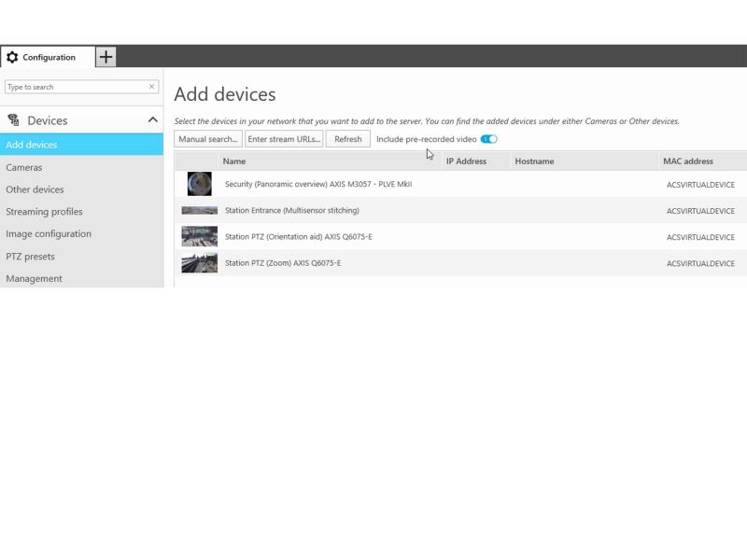Image resolution: width=747 pixels, height=560 pixels.
Task: Click the Configuration gear icon in tab
Action: [12, 57]
